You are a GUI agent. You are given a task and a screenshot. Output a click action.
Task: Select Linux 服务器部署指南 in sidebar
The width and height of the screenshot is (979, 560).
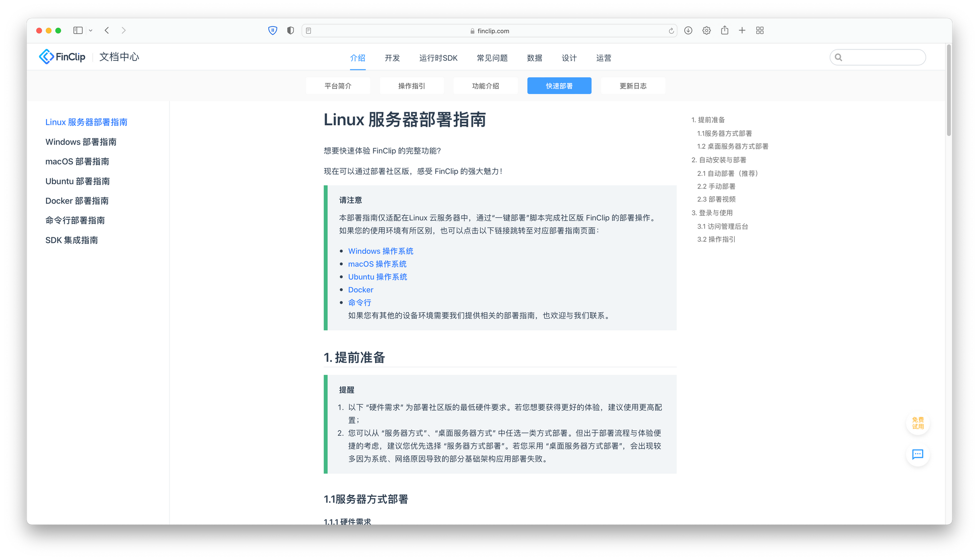pyautogui.click(x=86, y=122)
